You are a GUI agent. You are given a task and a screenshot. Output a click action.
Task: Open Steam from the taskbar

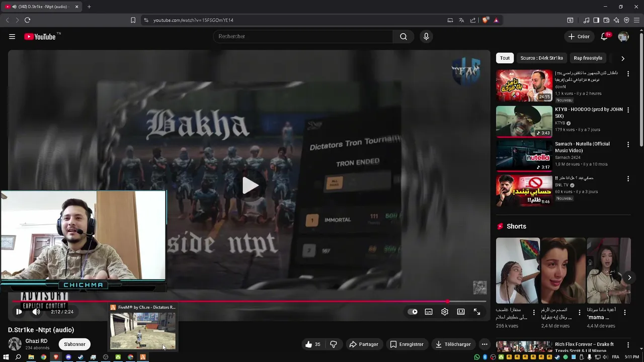(80, 357)
